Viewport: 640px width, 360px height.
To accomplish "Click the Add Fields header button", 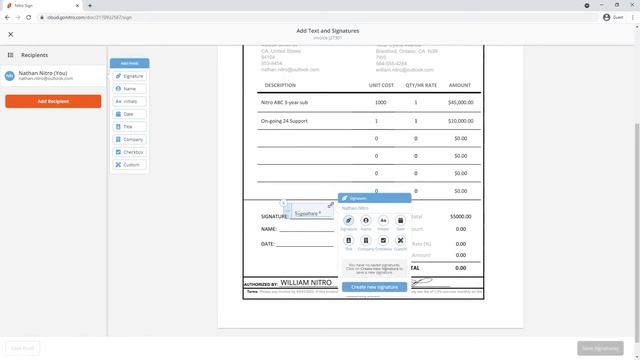I will [x=129, y=63].
